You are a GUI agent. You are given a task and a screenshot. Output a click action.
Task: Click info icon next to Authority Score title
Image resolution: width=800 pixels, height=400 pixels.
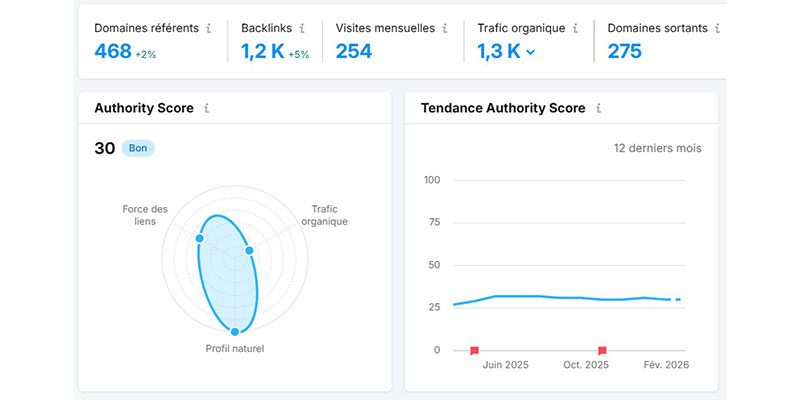click(205, 108)
